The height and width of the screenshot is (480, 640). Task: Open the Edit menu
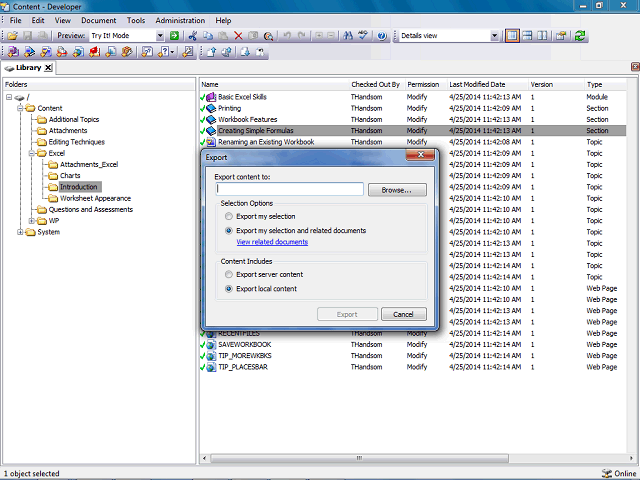click(38, 20)
